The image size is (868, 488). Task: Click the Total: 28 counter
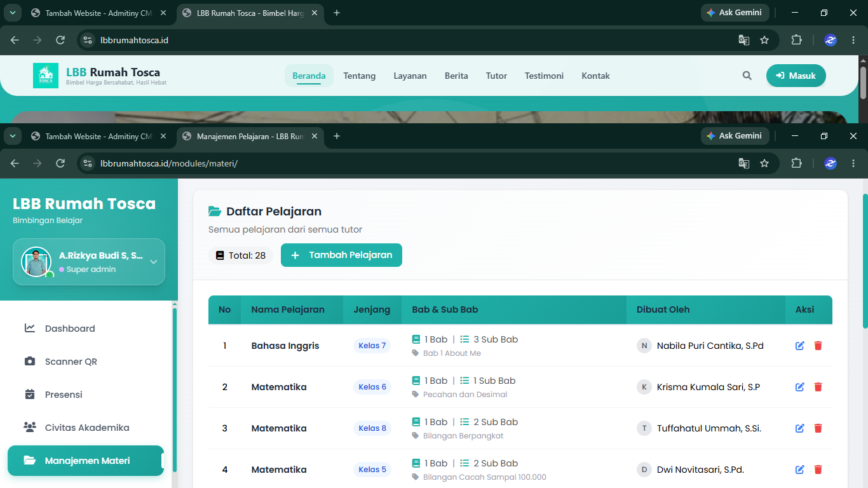241,255
